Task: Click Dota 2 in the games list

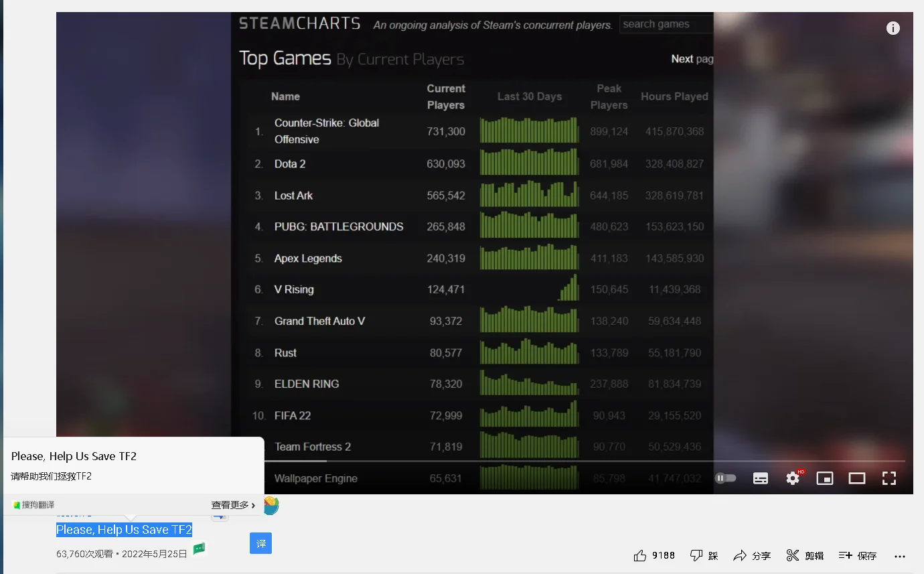Action: tap(290, 164)
